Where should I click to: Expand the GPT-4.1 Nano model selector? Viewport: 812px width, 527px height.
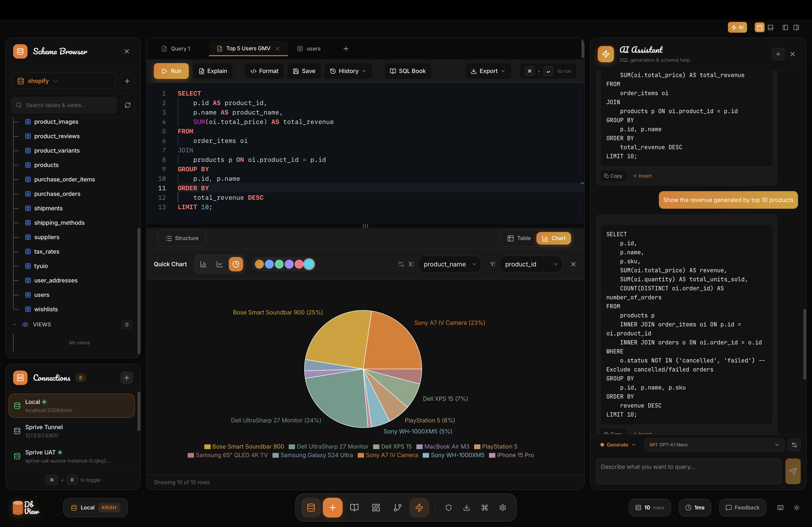click(713, 445)
